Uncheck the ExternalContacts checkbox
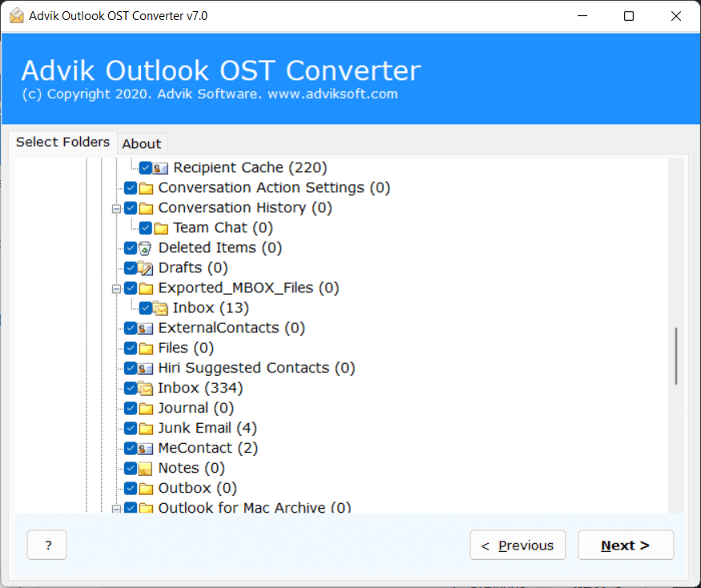This screenshot has height=588, width=701. coord(131,328)
